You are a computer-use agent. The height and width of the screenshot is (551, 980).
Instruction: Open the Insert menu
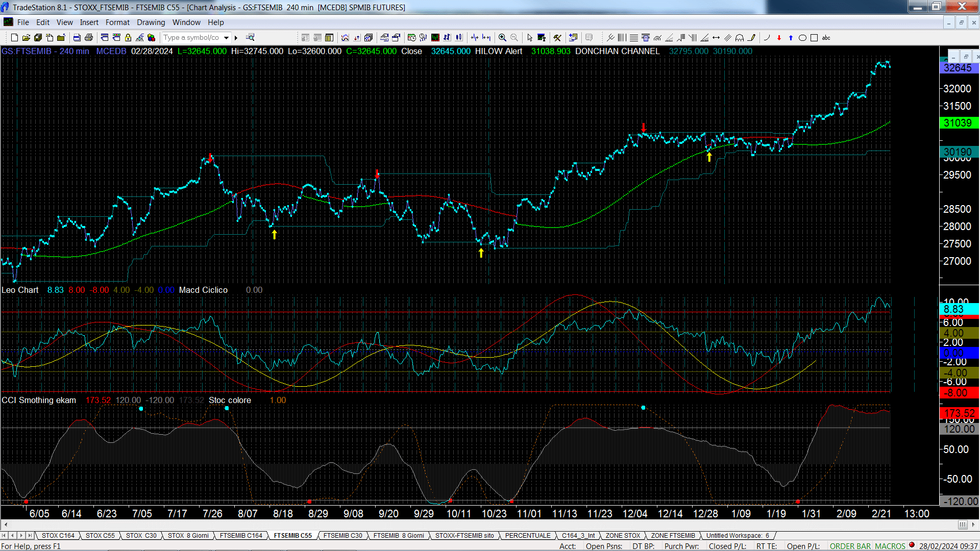[89, 22]
